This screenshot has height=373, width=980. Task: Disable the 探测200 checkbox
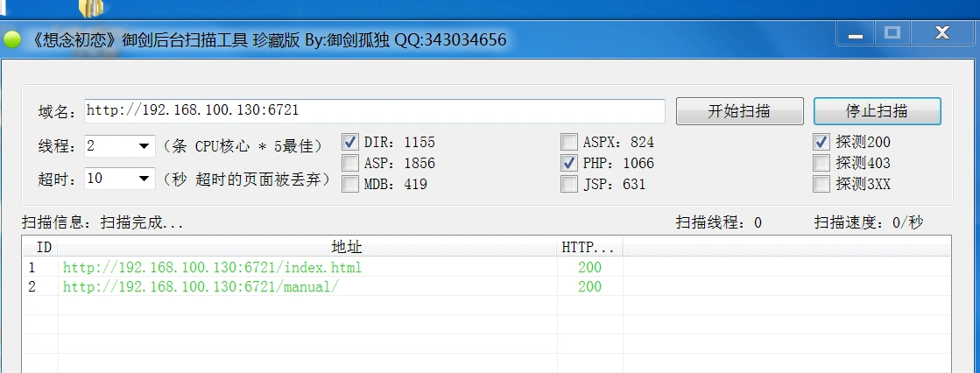tap(821, 142)
